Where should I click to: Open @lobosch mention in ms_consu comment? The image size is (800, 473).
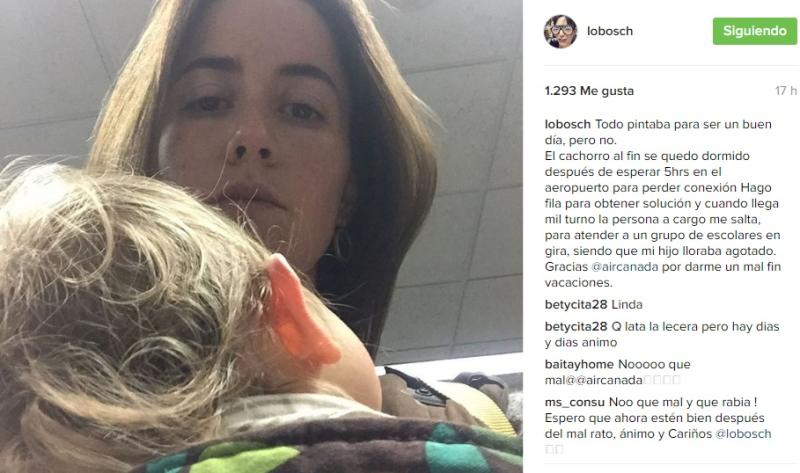743,434
